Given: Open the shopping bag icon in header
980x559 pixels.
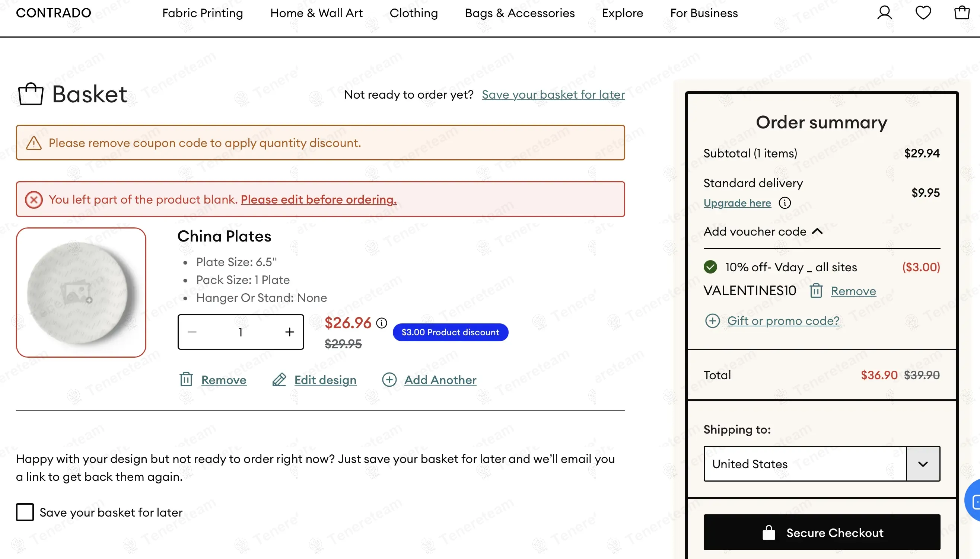Looking at the screenshot, I should 962,13.
